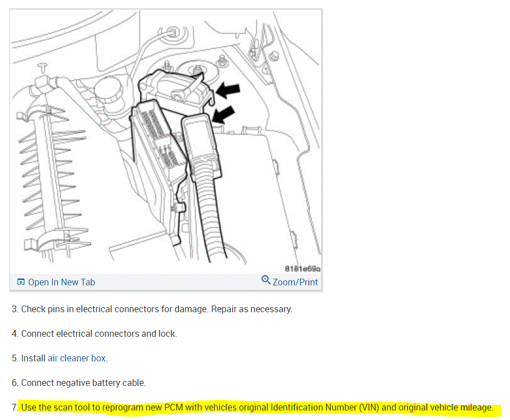
Task: Click the lower black arrow in the diagram
Action: tap(223, 115)
